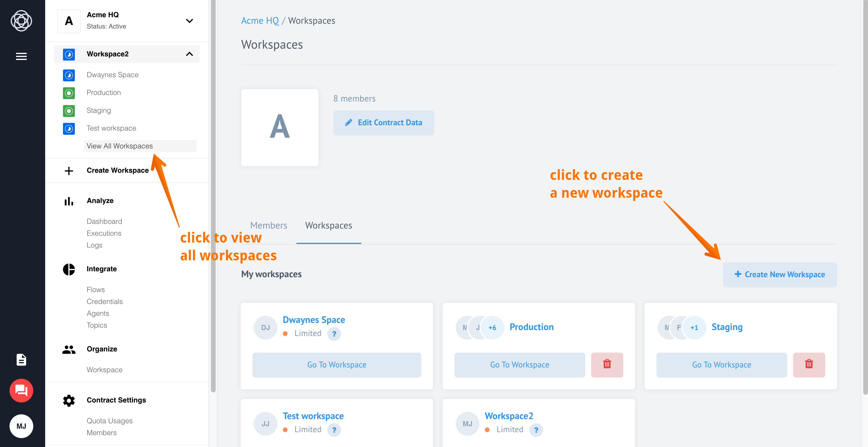
Task: Click the chat bubble icon at bottom left
Action: [21, 391]
